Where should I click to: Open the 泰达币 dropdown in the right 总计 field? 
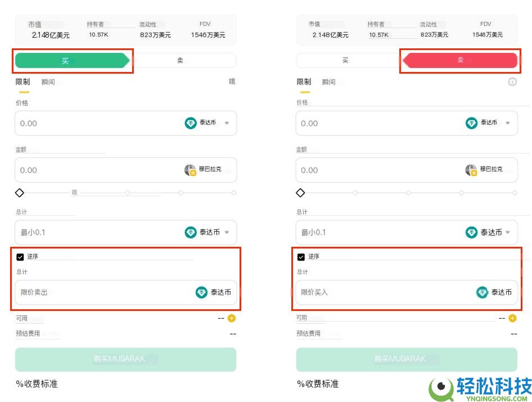[508, 232]
